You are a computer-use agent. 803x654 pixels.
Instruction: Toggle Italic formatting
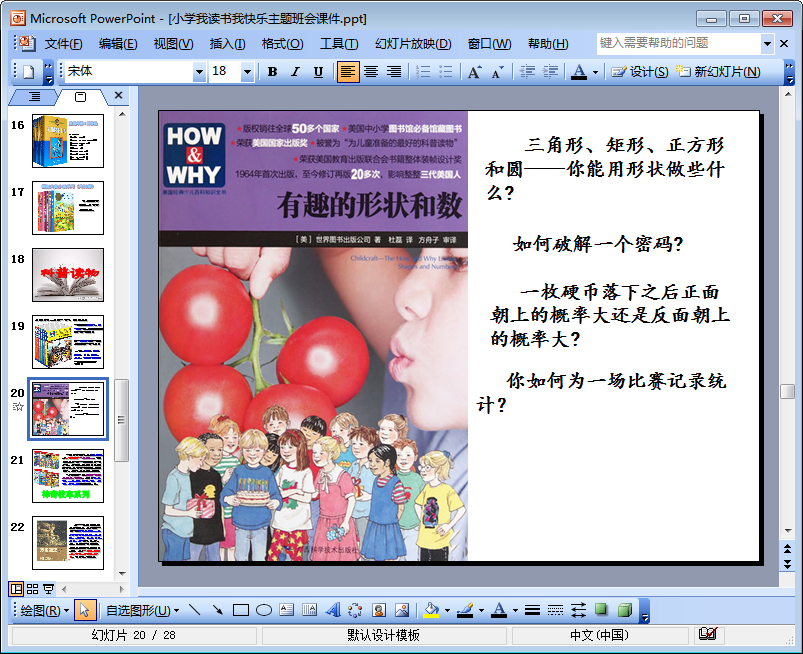[x=295, y=72]
